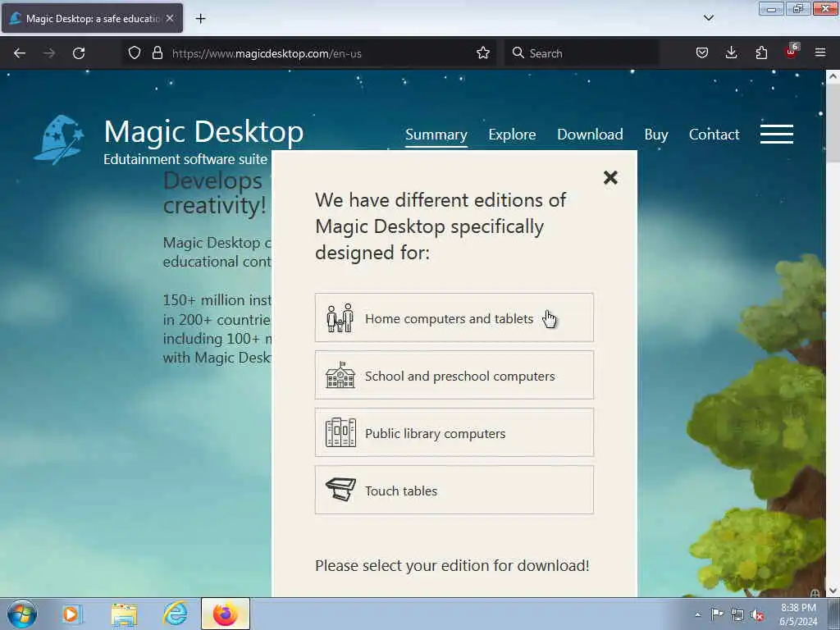840x630 pixels.
Task: Open the Extensions puzzle icon
Action: (761, 53)
